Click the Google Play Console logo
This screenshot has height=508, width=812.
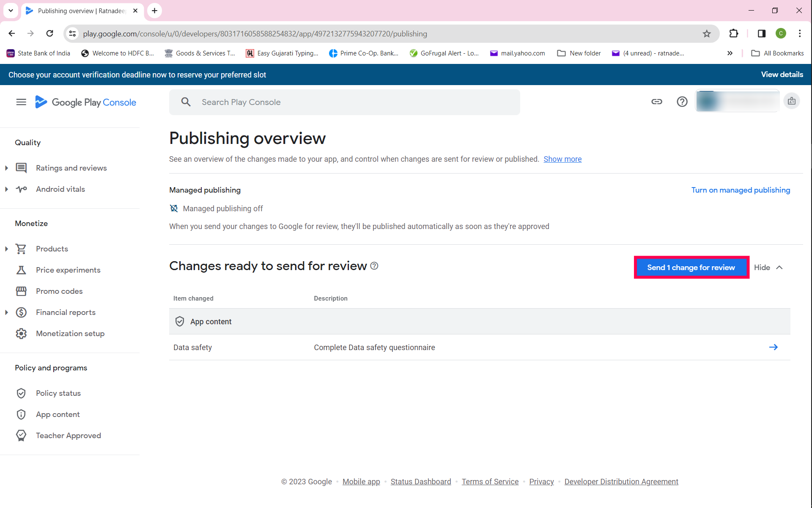coord(86,102)
